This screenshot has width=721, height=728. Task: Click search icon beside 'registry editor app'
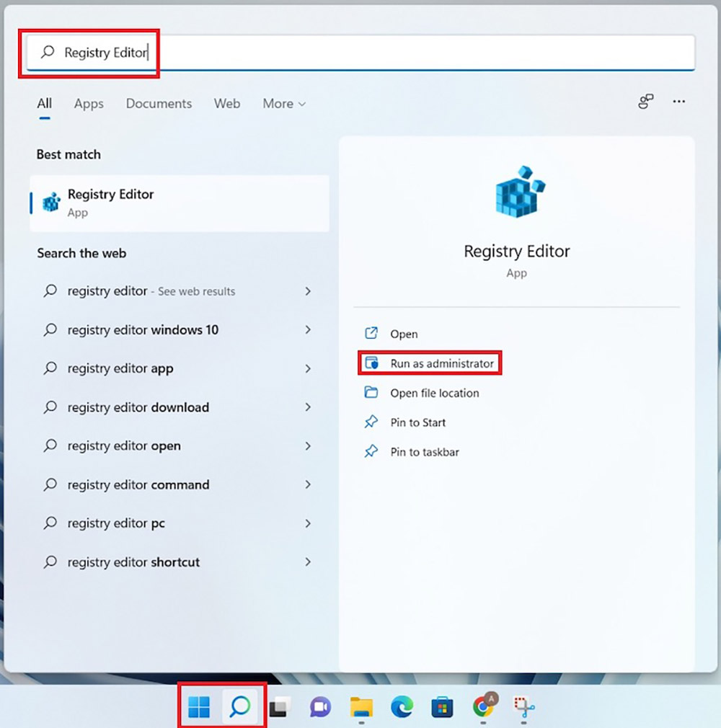(x=50, y=368)
